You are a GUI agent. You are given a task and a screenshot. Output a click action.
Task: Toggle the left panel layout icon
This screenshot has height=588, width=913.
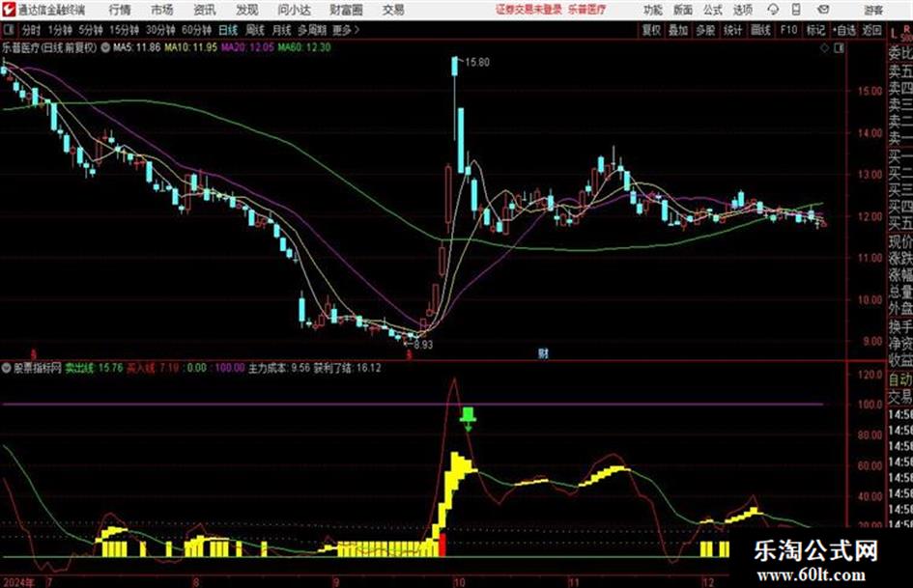click(x=8, y=30)
